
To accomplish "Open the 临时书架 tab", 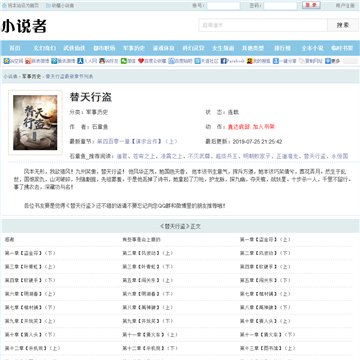I will 342,48.
